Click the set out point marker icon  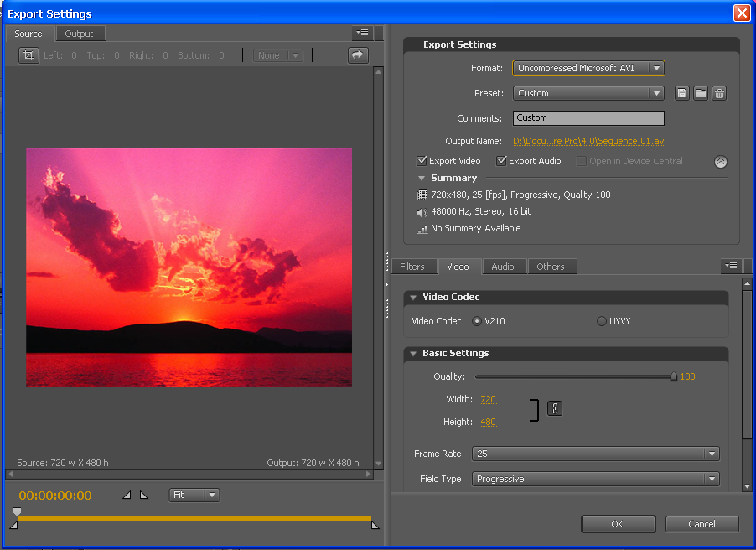(143, 496)
